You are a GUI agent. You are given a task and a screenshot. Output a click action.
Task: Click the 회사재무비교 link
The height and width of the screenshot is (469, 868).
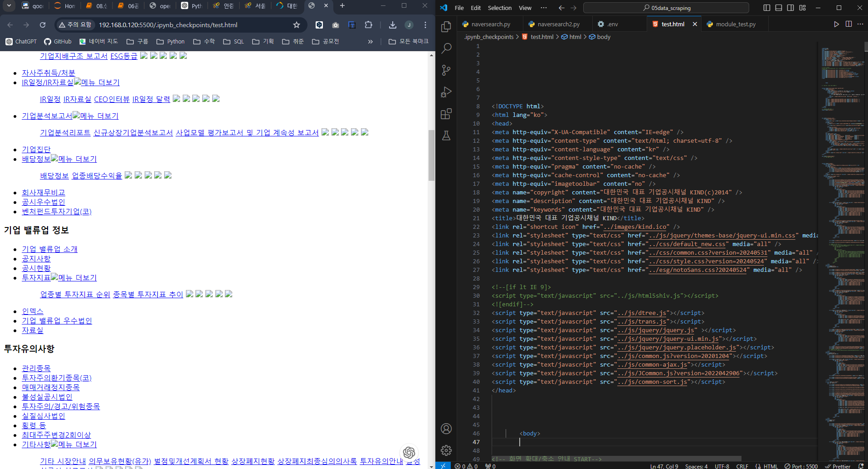[x=44, y=193]
